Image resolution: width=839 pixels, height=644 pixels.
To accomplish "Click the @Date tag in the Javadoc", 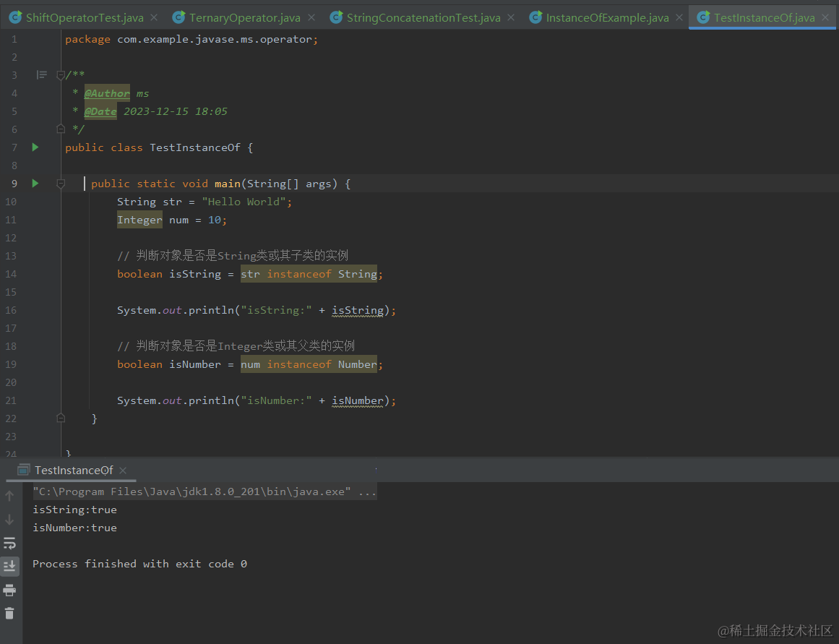I will click(100, 111).
